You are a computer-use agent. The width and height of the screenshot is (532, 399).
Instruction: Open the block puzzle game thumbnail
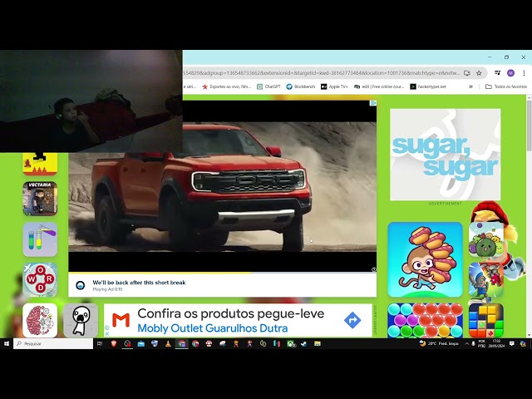tap(485, 320)
